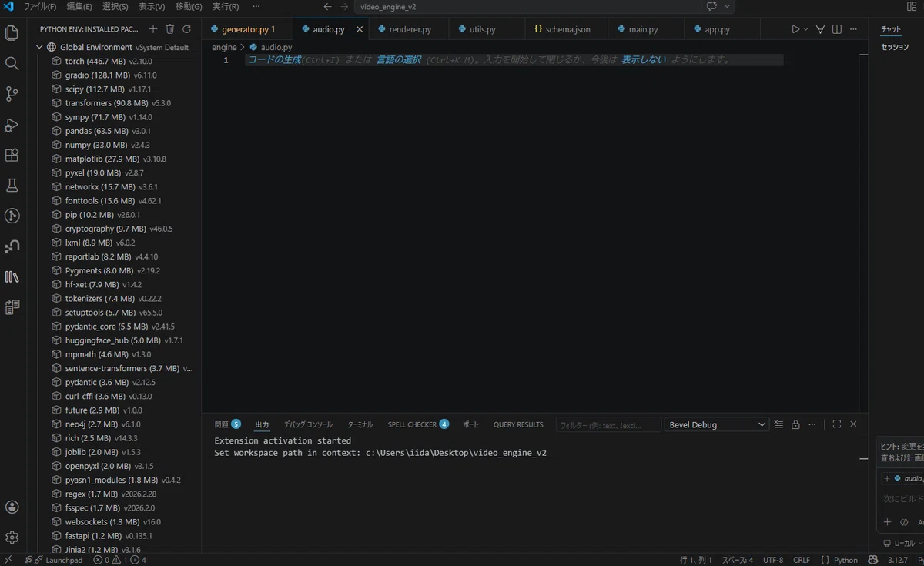This screenshot has width=924, height=566.
Task: Refresh the installed packages list
Action: click(186, 29)
